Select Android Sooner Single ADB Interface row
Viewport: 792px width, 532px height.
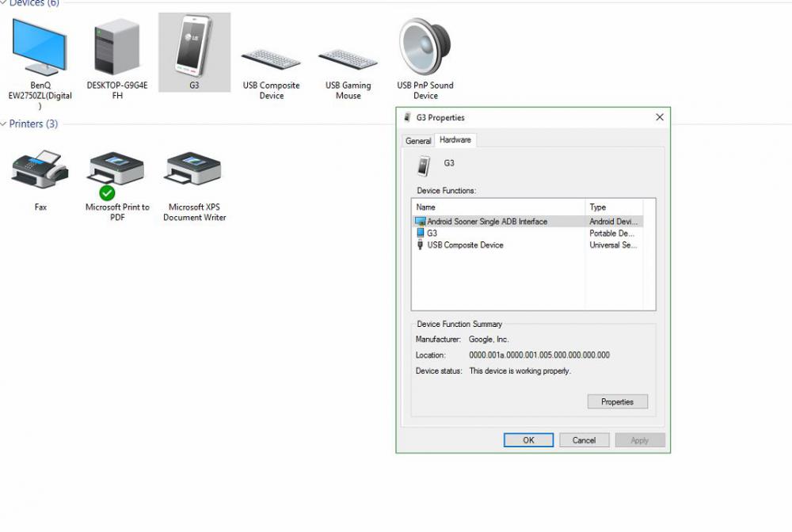click(x=487, y=222)
